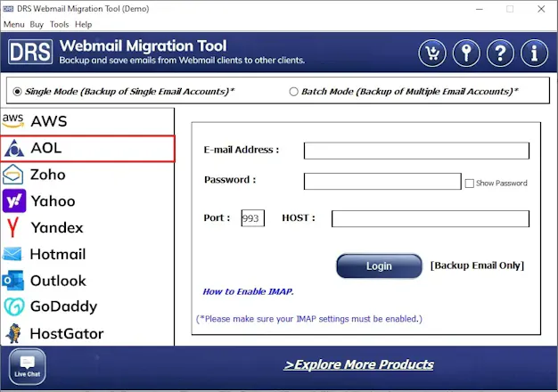
Task: Choose Outlook text in provider list
Action: 58,281
